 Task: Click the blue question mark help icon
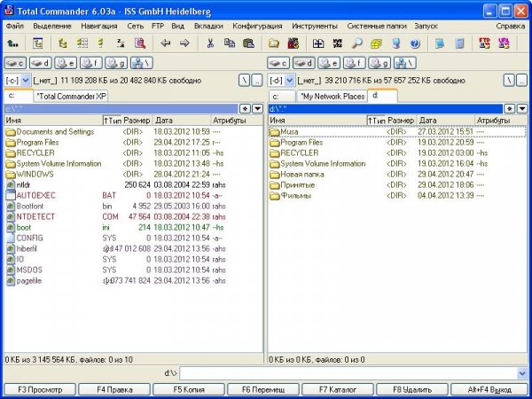(x=415, y=43)
